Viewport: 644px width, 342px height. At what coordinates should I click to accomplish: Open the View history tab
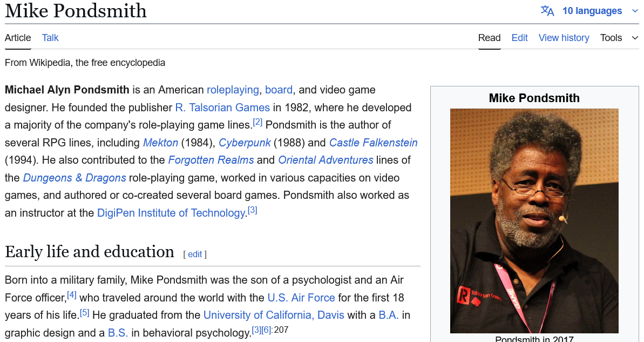(564, 38)
